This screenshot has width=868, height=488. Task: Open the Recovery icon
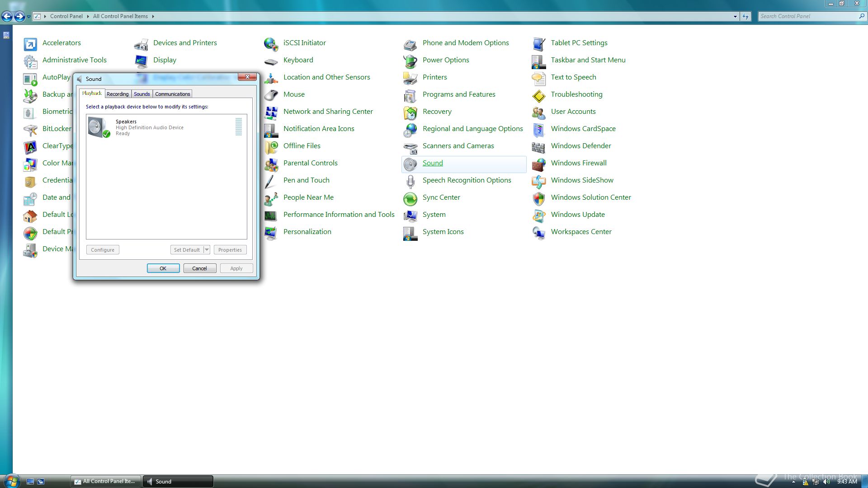[410, 113]
